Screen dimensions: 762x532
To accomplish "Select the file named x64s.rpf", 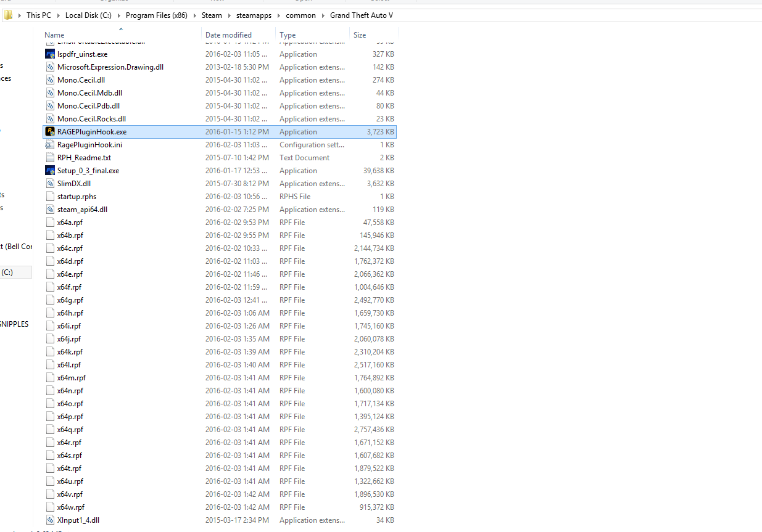I will tap(70, 456).
